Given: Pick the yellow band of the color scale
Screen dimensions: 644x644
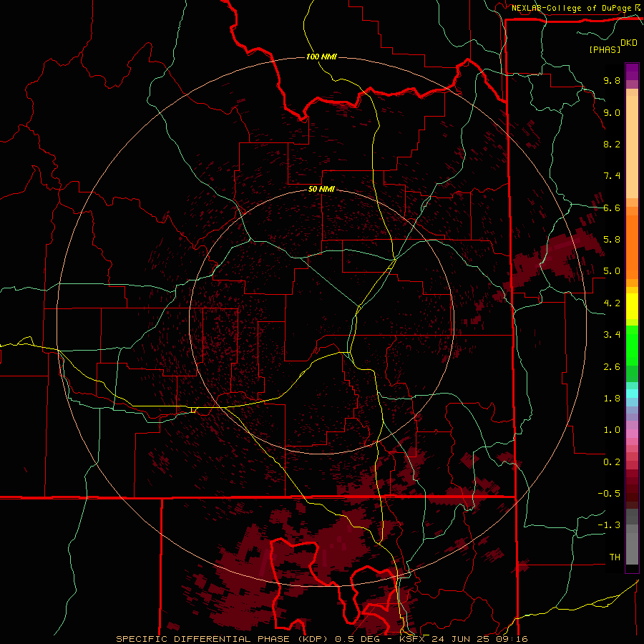Looking at the screenshot, I should (x=632, y=306).
